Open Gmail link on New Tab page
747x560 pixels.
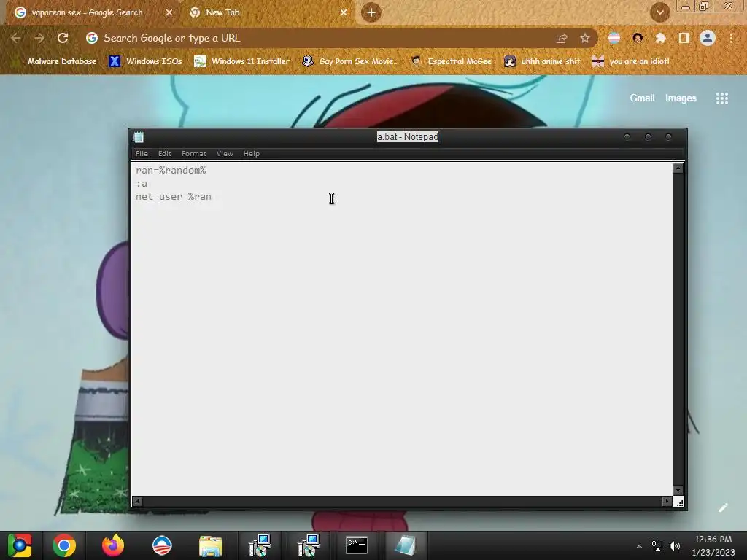point(642,98)
